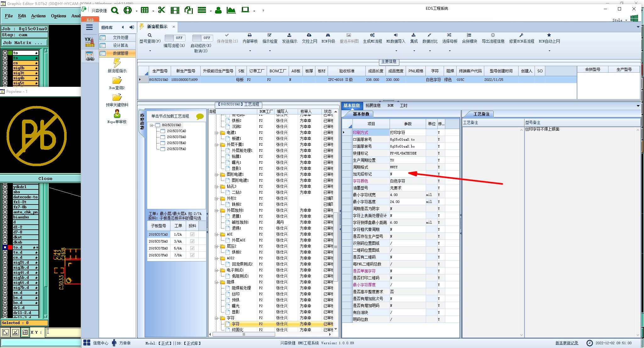The height and width of the screenshot is (348, 644).
Task: Toggle the 投料 checkbox for 2G15C07CA0
Action: (x=192, y=234)
